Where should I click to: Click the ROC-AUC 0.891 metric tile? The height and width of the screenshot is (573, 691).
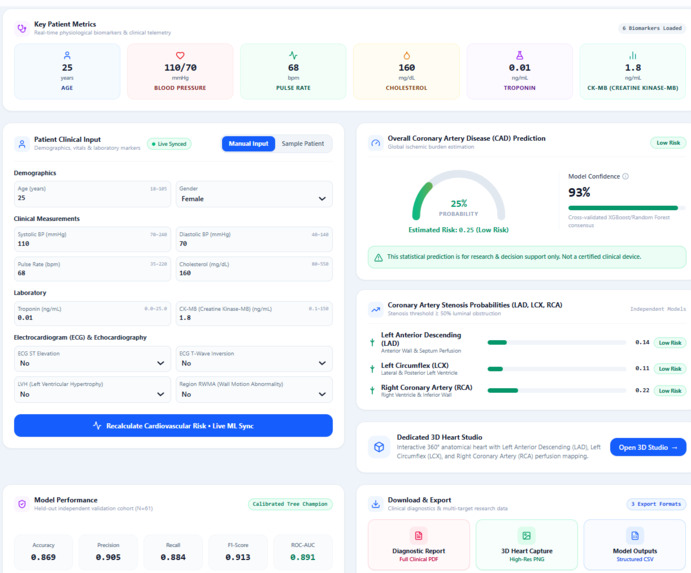303,552
